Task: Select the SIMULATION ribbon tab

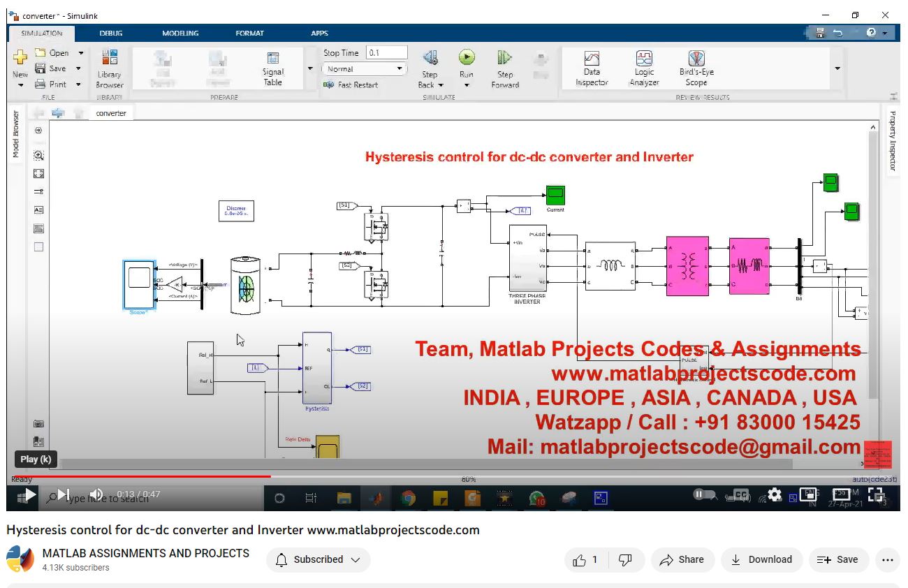Action: (x=42, y=33)
